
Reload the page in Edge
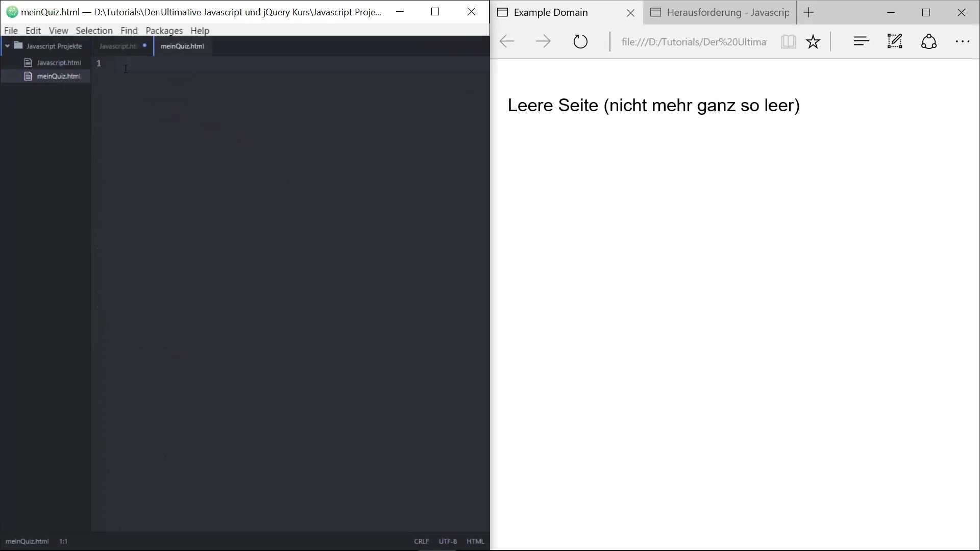pos(580,41)
